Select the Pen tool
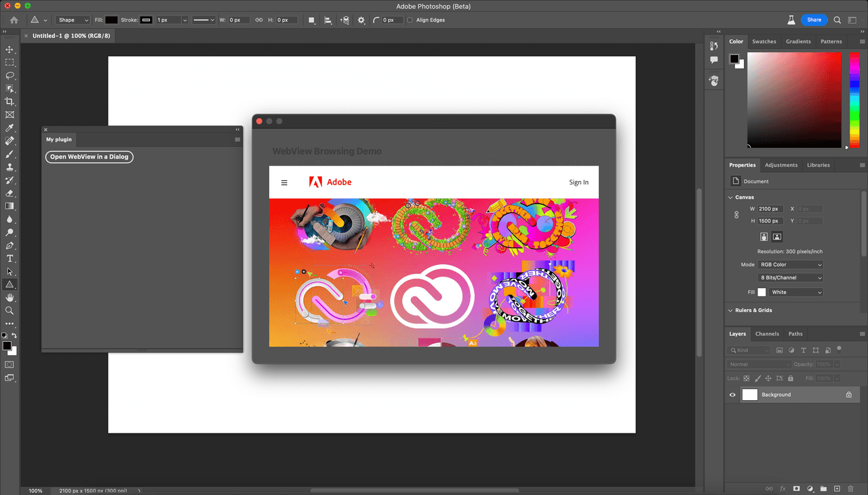Screen dimensions: 868x495 pos(9,245)
